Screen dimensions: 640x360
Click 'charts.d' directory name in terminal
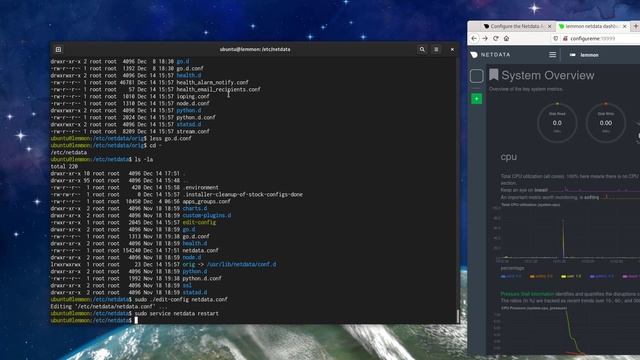coord(195,208)
